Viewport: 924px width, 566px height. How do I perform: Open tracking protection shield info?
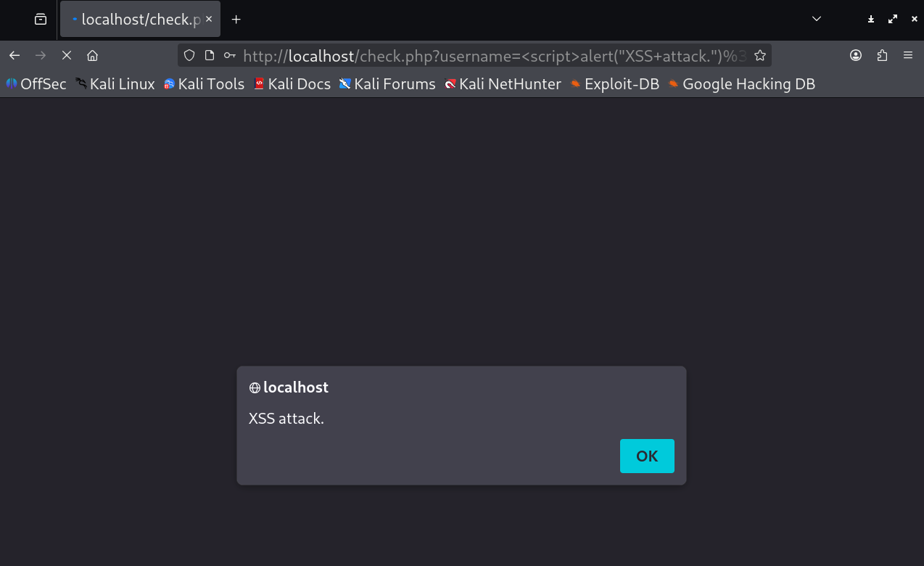coord(189,55)
